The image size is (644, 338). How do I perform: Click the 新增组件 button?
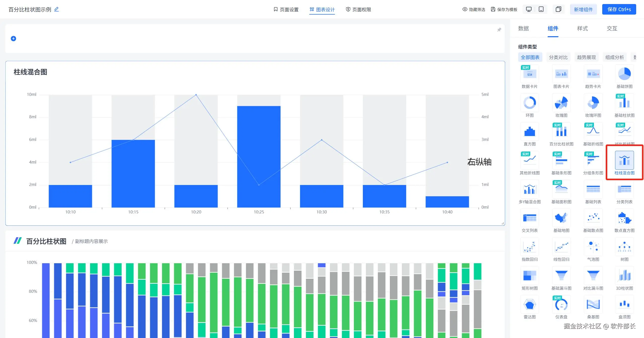click(x=583, y=10)
